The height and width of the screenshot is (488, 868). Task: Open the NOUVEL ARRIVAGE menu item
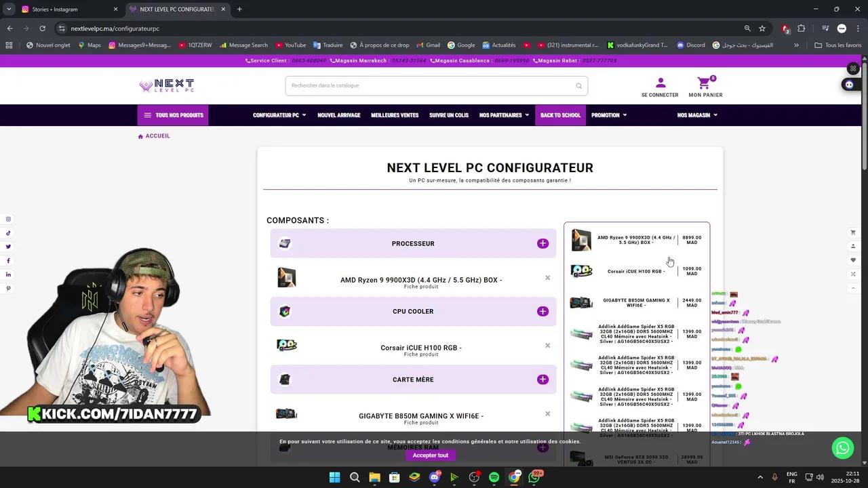(x=339, y=115)
